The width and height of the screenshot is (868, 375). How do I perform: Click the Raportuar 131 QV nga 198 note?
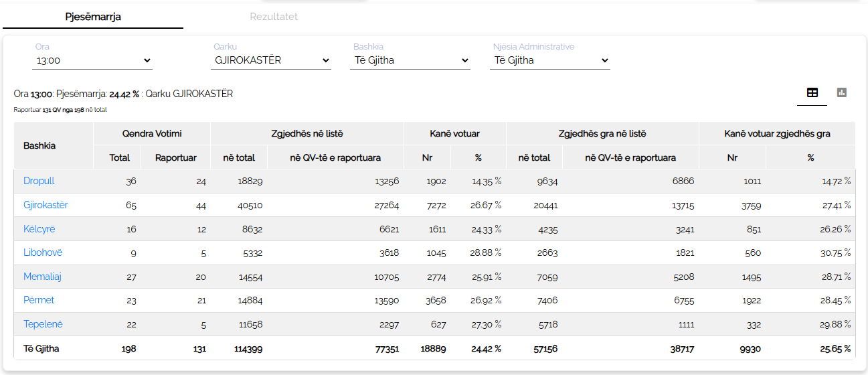[60, 110]
